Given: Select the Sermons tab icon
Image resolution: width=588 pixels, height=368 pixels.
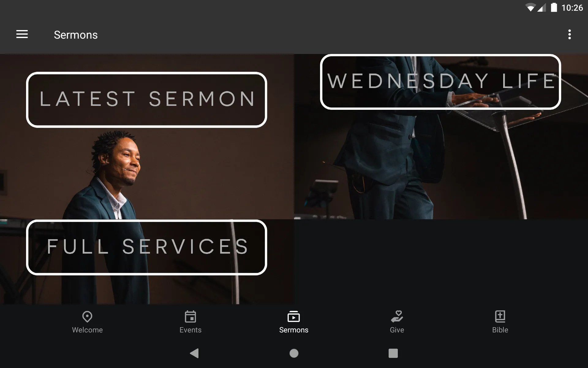Looking at the screenshot, I should click(x=294, y=317).
